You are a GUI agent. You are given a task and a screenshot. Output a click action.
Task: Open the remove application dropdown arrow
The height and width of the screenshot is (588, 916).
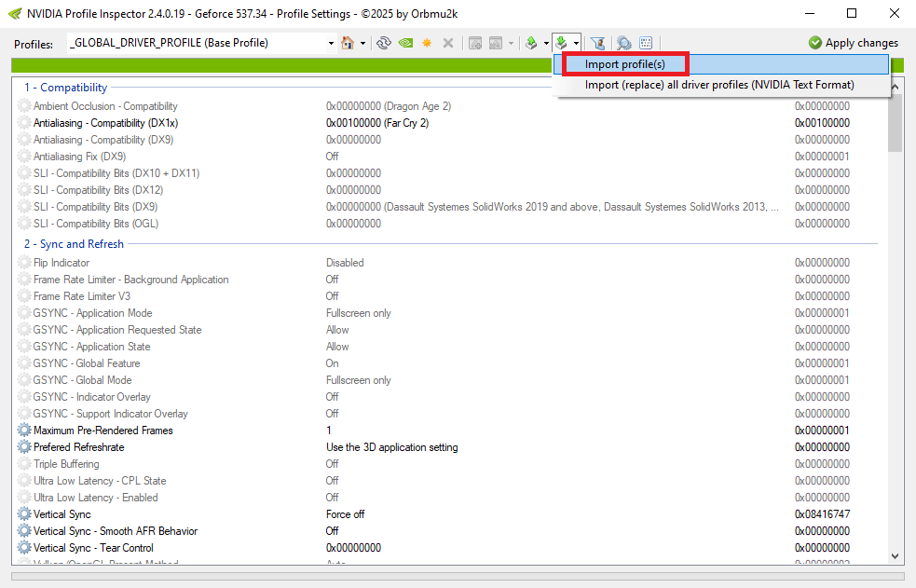(x=512, y=43)
